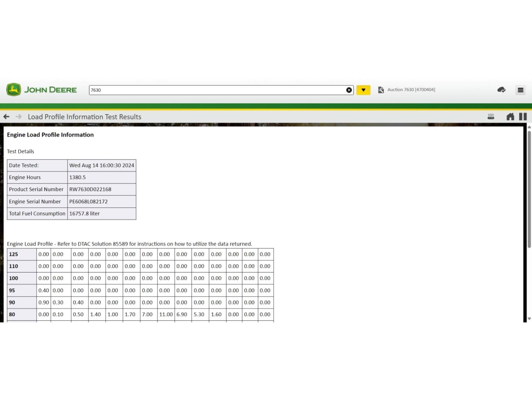Click the John Deere leaping deer logo

click(14, 90)
